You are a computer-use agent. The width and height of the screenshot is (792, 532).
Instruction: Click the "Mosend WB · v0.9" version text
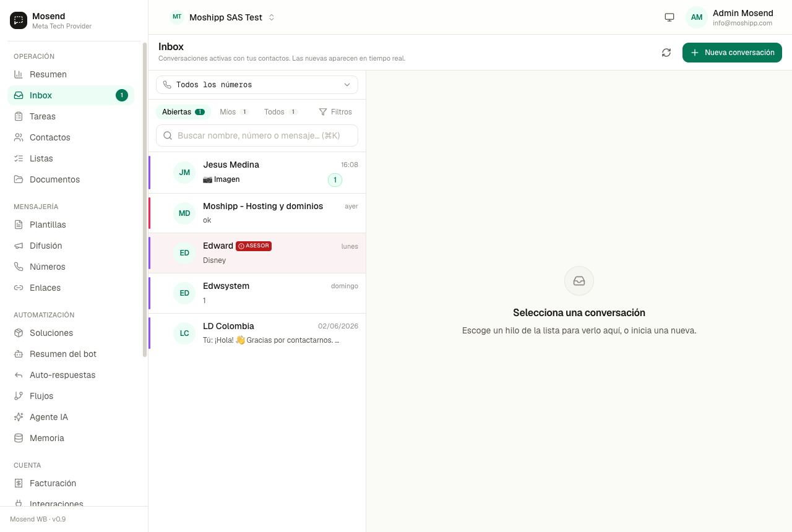tap(38, 519)
